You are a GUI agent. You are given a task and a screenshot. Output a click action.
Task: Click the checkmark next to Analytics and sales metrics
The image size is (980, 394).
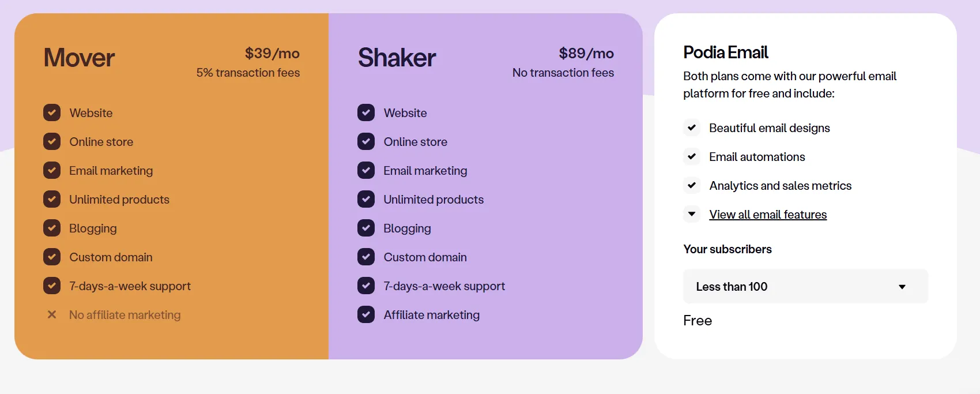point(692,185)
